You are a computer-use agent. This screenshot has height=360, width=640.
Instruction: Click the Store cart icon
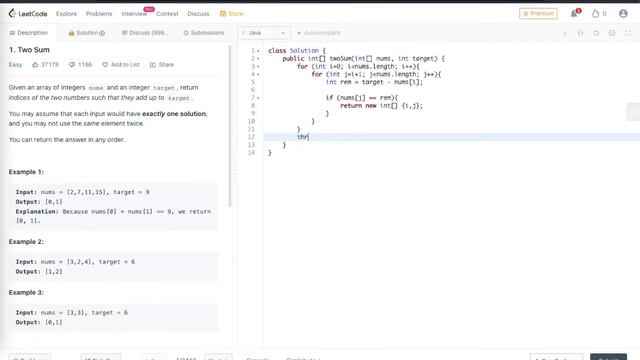point(223,14)
